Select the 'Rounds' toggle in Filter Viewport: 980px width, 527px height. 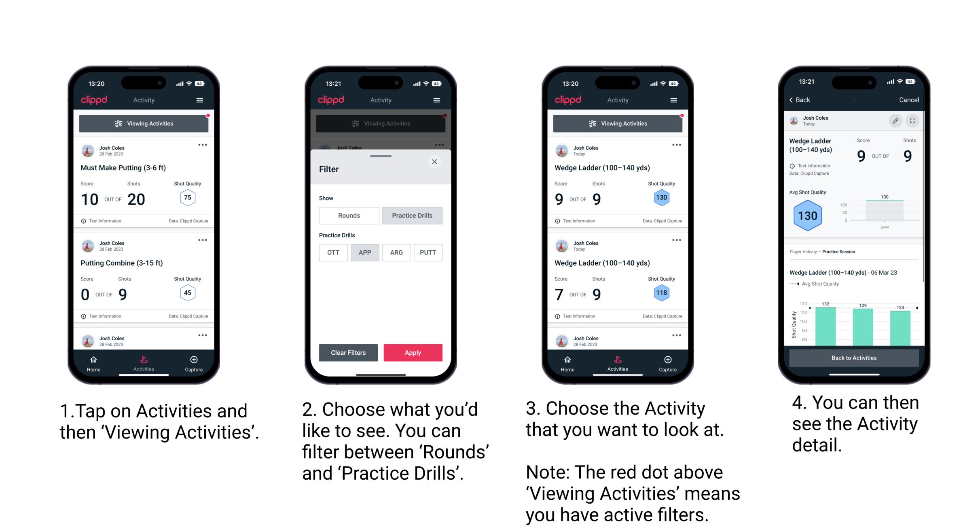[x=347, y=216]
